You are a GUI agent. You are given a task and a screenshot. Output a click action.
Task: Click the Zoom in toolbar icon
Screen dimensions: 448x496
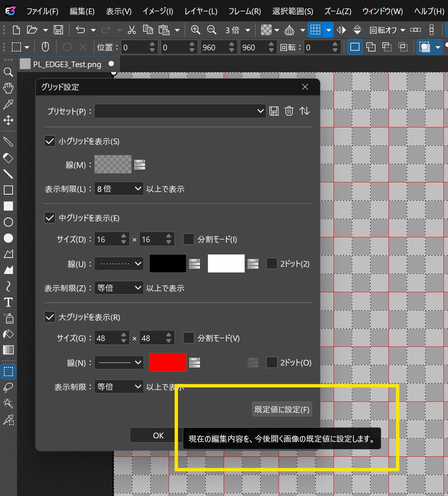point(195,30)
